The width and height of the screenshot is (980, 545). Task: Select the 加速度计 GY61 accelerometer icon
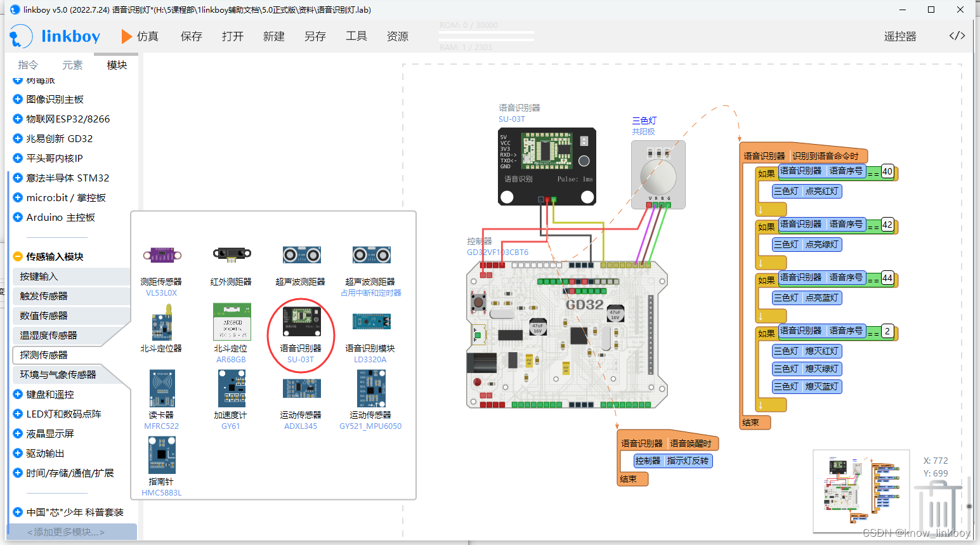[x=232, y=388]
